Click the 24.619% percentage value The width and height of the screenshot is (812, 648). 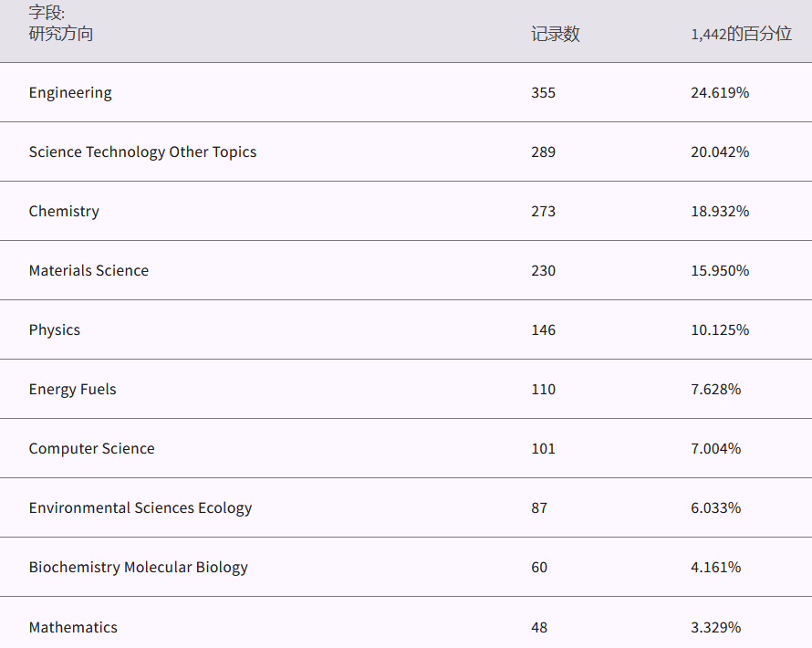point(720,93)
